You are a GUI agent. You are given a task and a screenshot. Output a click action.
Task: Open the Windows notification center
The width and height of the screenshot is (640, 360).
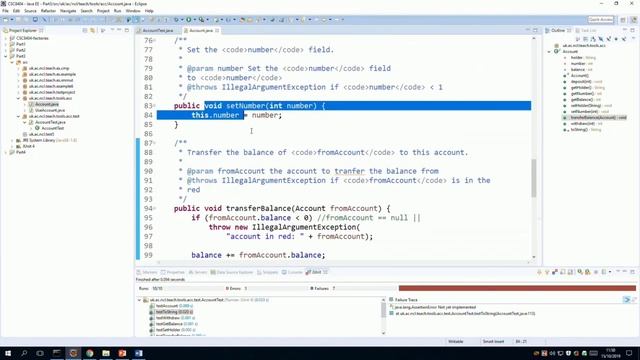(x=629, y=353)
